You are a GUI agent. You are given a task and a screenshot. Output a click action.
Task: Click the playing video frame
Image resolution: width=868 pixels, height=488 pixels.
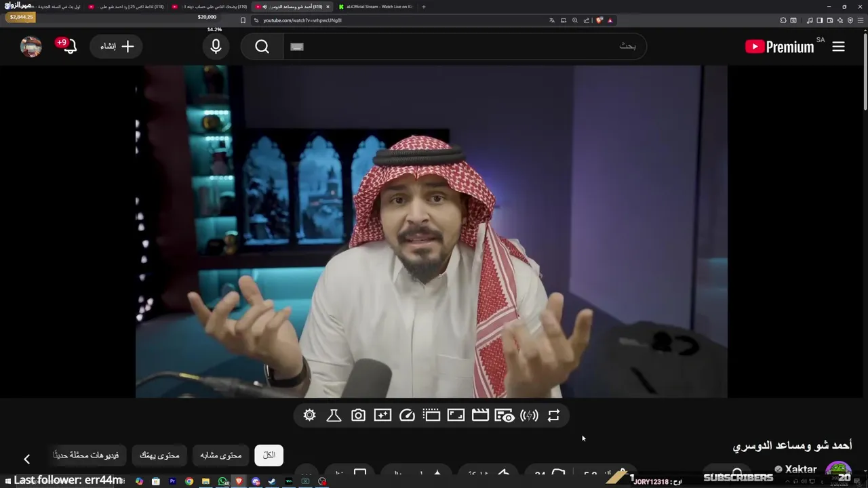(x=431, y=231)
